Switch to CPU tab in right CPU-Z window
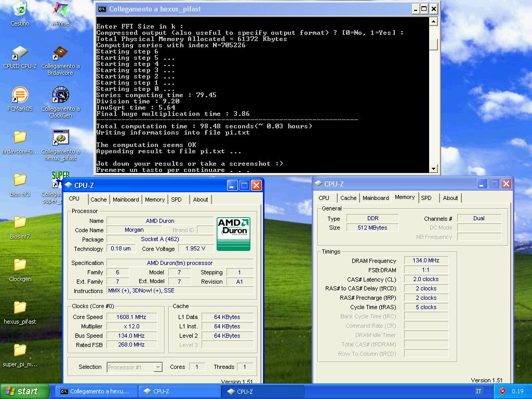The width and height of the screenshot is (532, 399). point(324,198)
